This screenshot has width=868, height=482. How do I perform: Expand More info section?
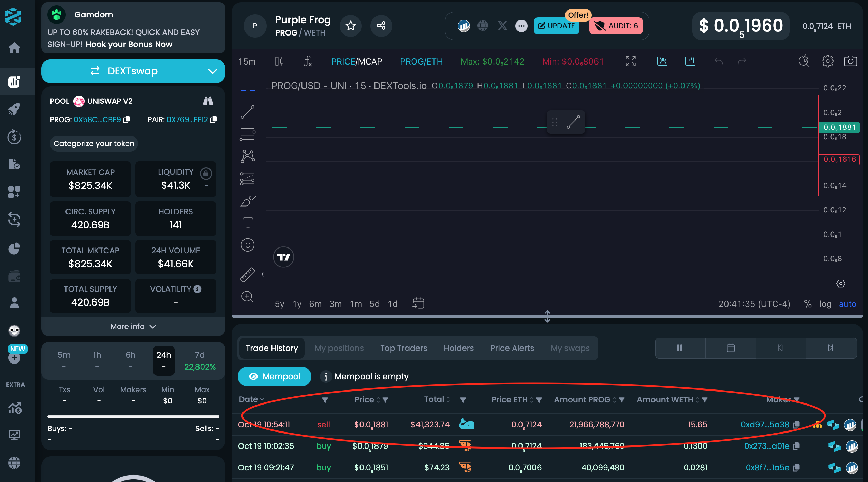(133, 327)
